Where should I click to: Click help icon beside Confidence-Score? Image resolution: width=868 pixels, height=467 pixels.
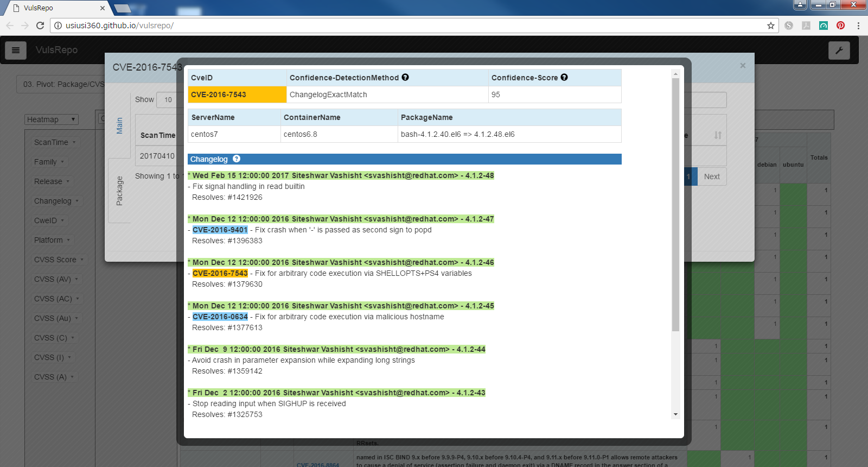click(x=564, y=78)
